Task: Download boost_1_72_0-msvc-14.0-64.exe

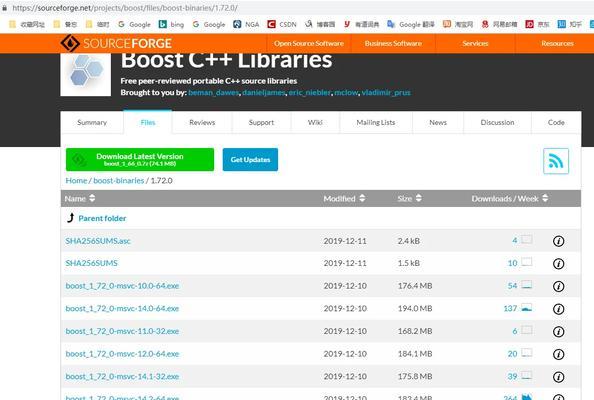Action: 122,309
